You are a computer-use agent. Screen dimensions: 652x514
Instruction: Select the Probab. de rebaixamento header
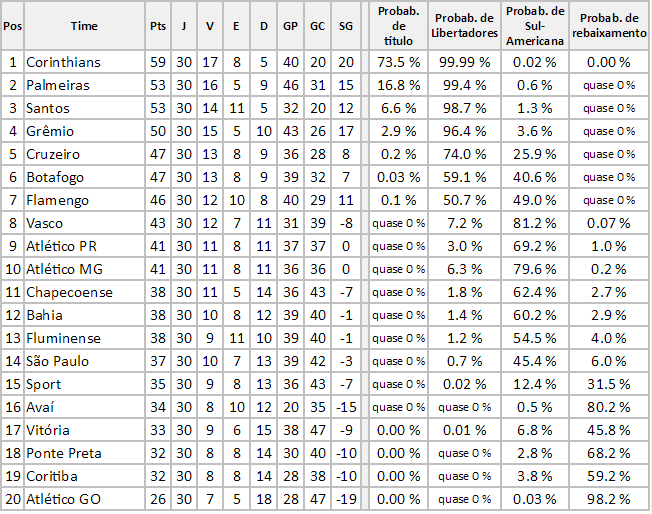click(x=609, y=26)
